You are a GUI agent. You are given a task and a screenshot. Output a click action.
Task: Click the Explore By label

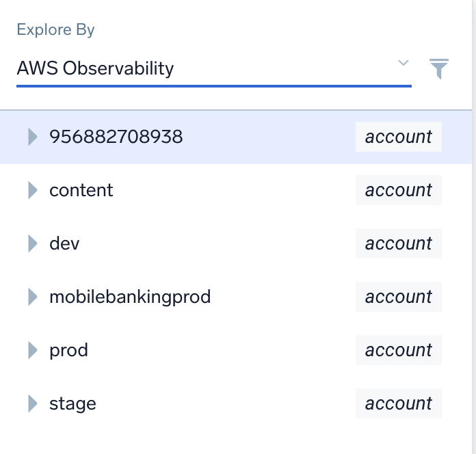coord(55,30)
